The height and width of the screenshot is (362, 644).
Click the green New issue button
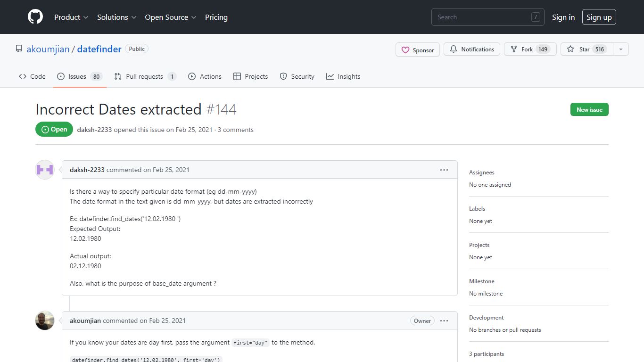tap(589, 109)
